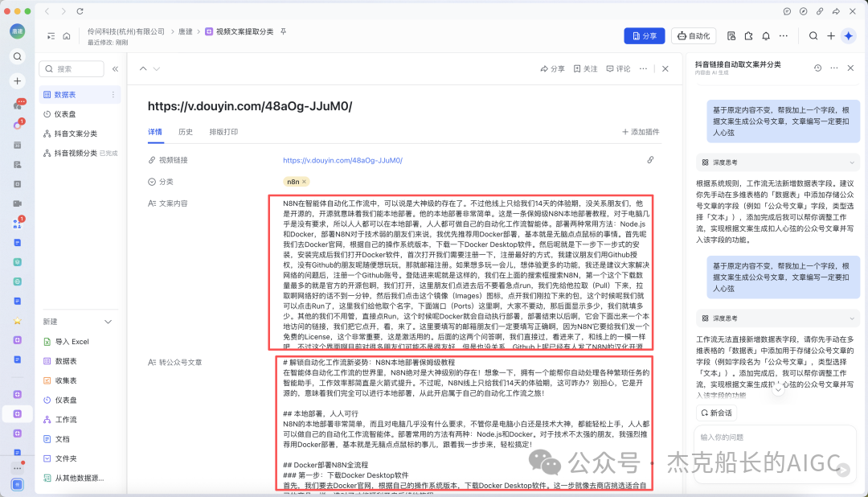Go to previous record with up arrow
This screenshot has width=868, height=497.
click(143, 68)
